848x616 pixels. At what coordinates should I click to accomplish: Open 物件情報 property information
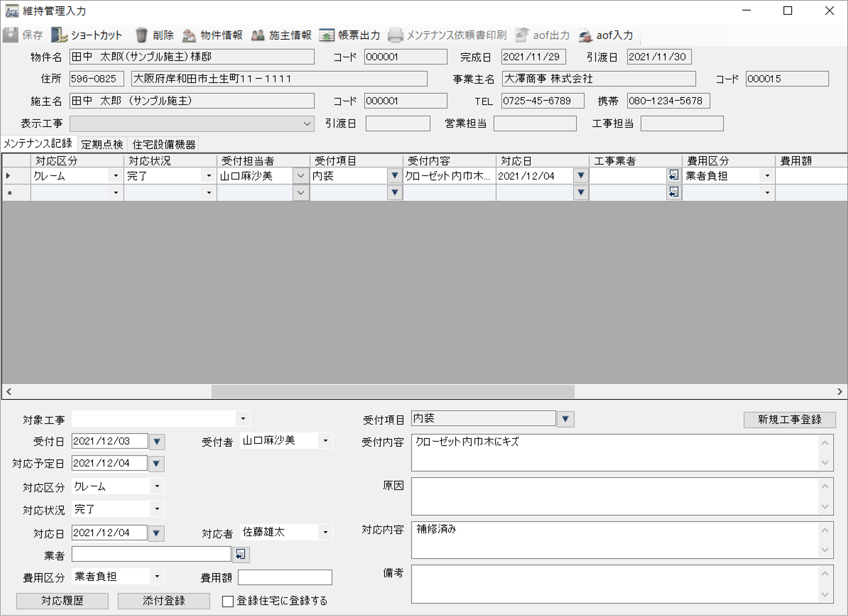(189, 35)
